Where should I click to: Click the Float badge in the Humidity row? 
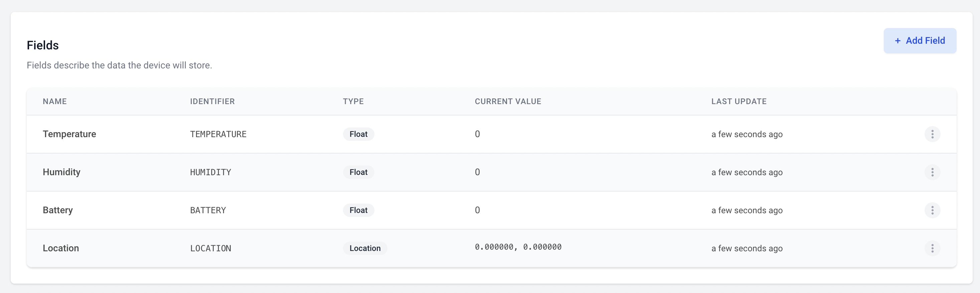click(x=358, y=172)
